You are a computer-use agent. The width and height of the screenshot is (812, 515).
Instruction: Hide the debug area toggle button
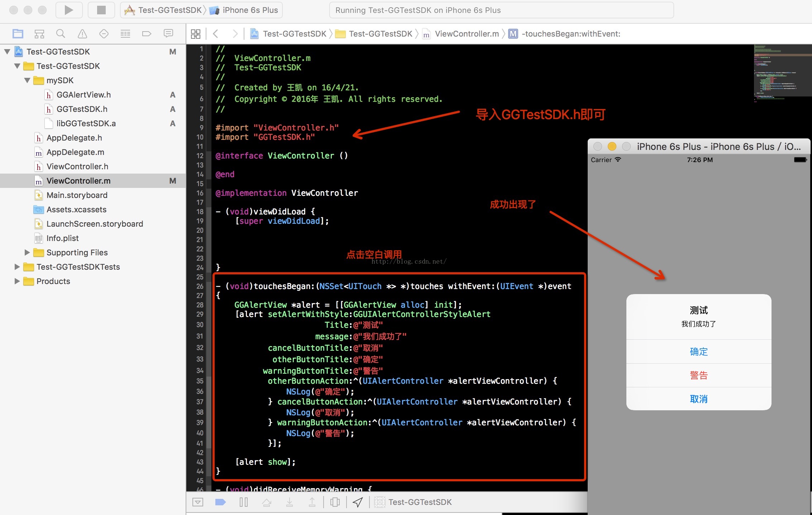pyautogui.click(x=198, y=502)
